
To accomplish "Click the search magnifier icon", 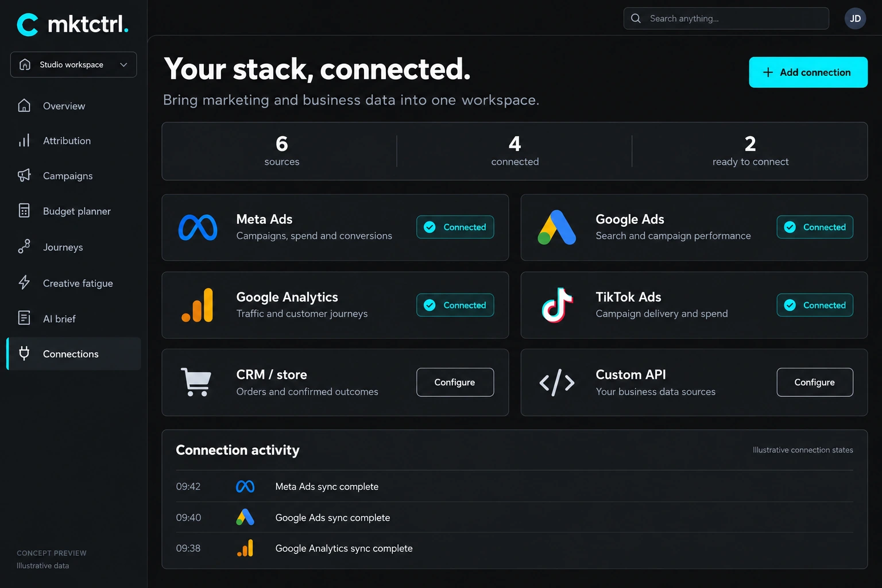I will click(x=636, y=18).
